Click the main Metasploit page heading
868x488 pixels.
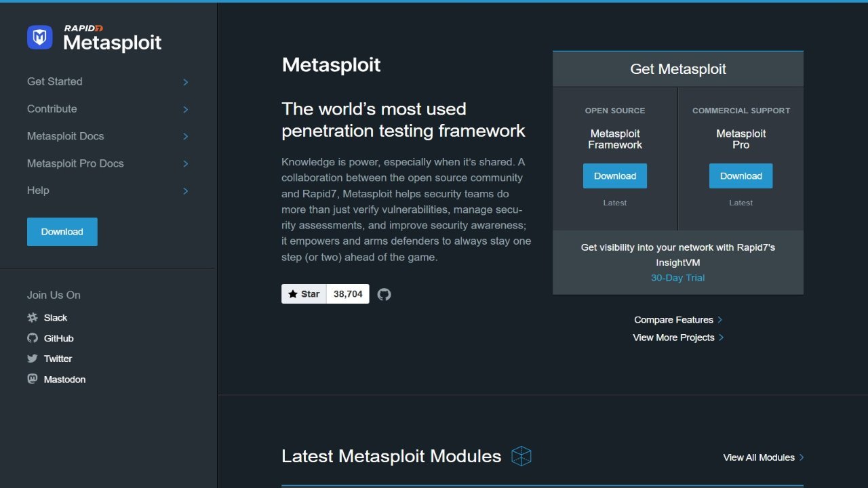click(332, 65)
